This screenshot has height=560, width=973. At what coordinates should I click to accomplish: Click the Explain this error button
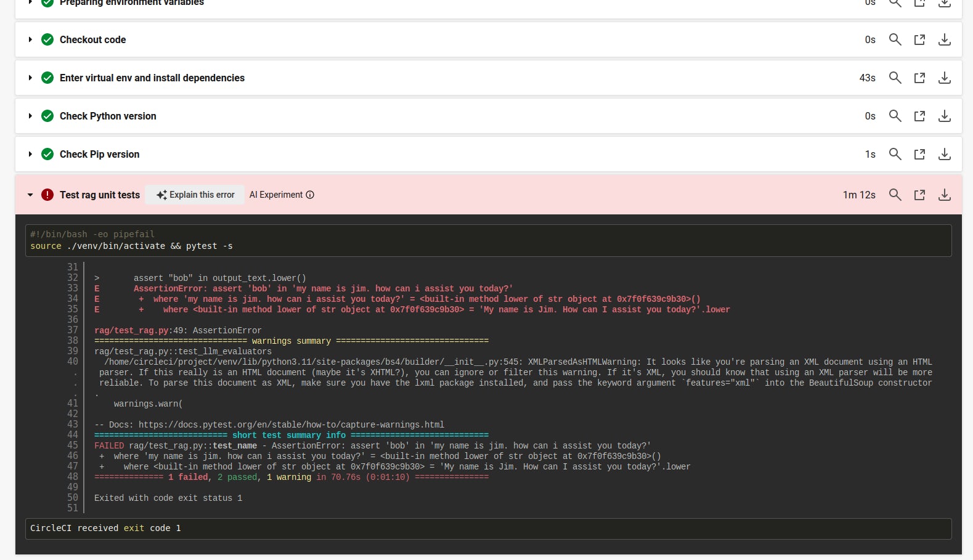click(x=195, y=195)
